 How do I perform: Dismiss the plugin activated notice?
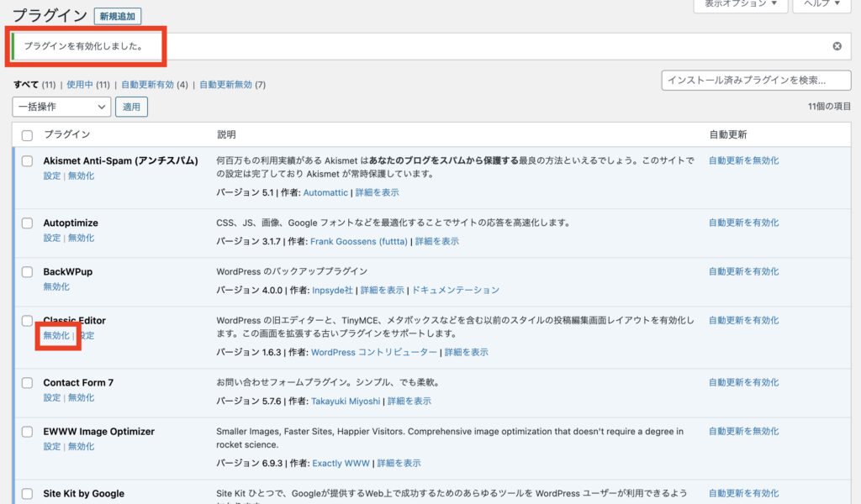[837, 46]
